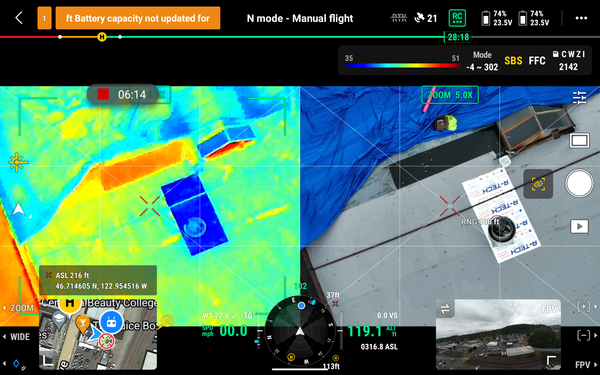Open the N mode - Manual flight status

pyautogui.click(x=300, y=18)
